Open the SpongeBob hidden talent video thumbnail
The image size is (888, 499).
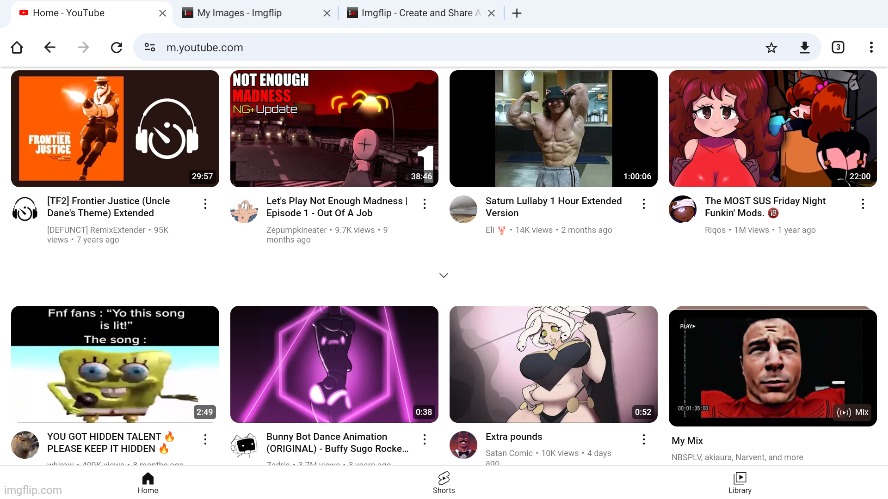(115, 364)
